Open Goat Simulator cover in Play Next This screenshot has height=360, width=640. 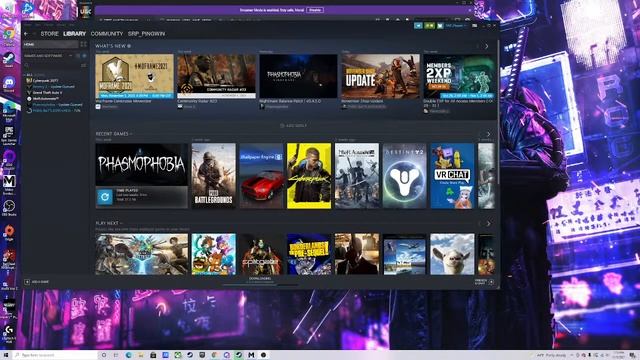[452, 254]
